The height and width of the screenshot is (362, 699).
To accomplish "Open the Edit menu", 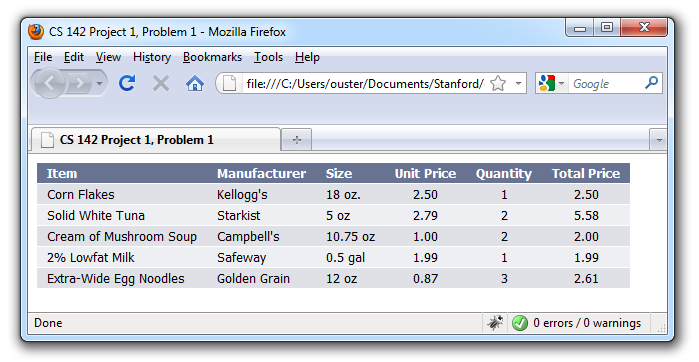I will 74,57.
